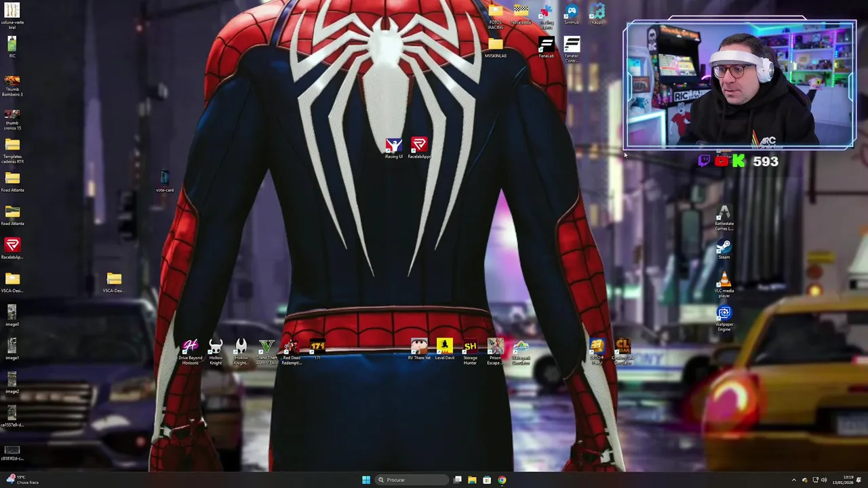Screen dimensions: 868x488
Task: Select the Battlestate Games Launcher shortcut
Action: (x=724, y=218)
